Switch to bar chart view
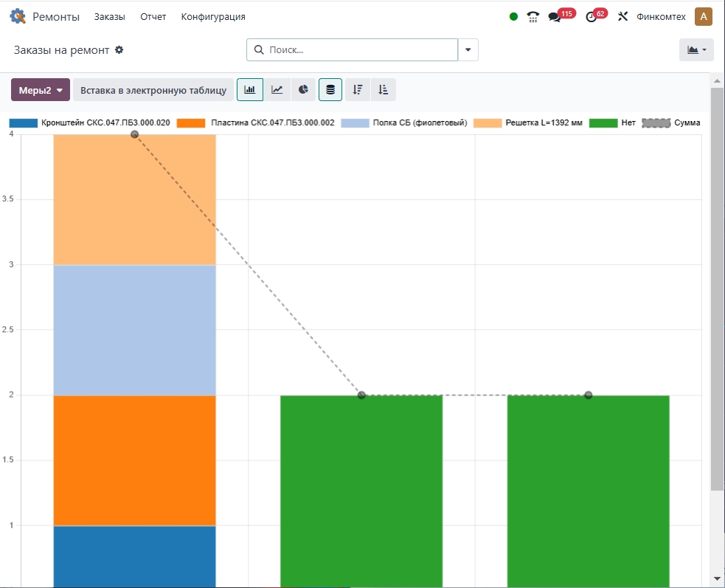Image resolution: width=725 pixels, height=588 pixels. [x=250, y=90]
